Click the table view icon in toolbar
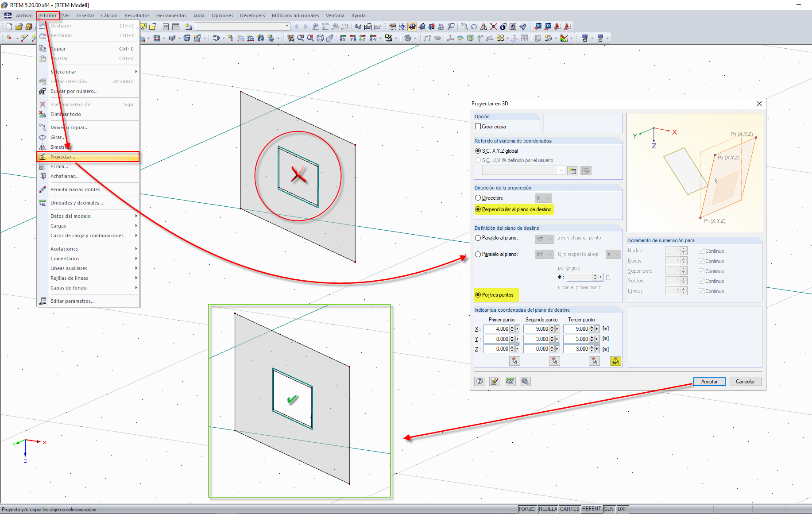 point(176,27)
